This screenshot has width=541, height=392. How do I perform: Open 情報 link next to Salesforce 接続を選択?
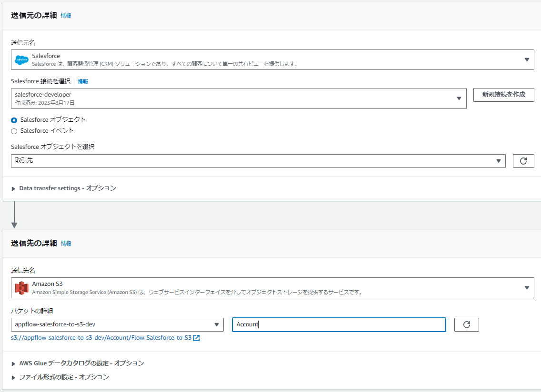tap(83, 81)
